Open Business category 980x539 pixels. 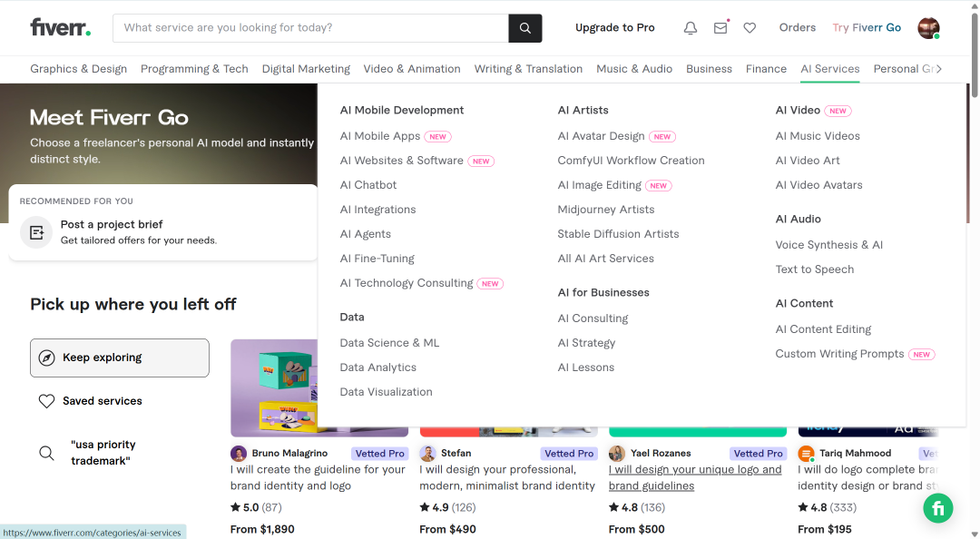[x=709, y=69]
